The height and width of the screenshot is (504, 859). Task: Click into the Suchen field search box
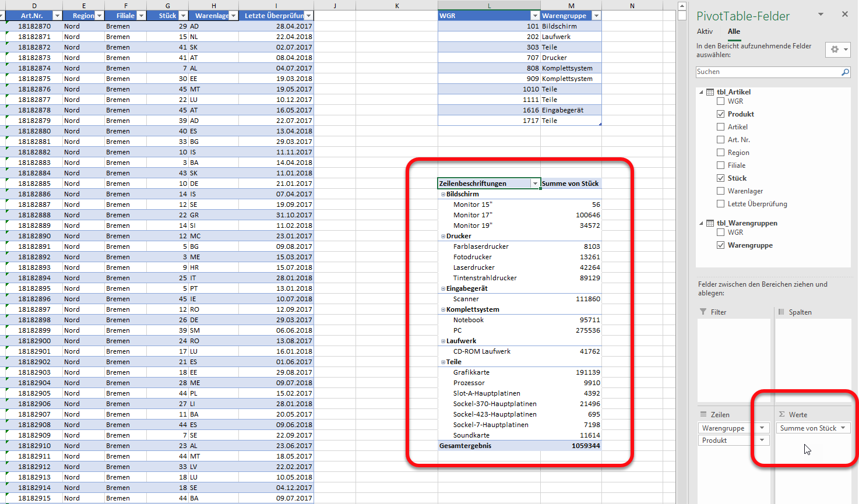click(x=766, y=72)
